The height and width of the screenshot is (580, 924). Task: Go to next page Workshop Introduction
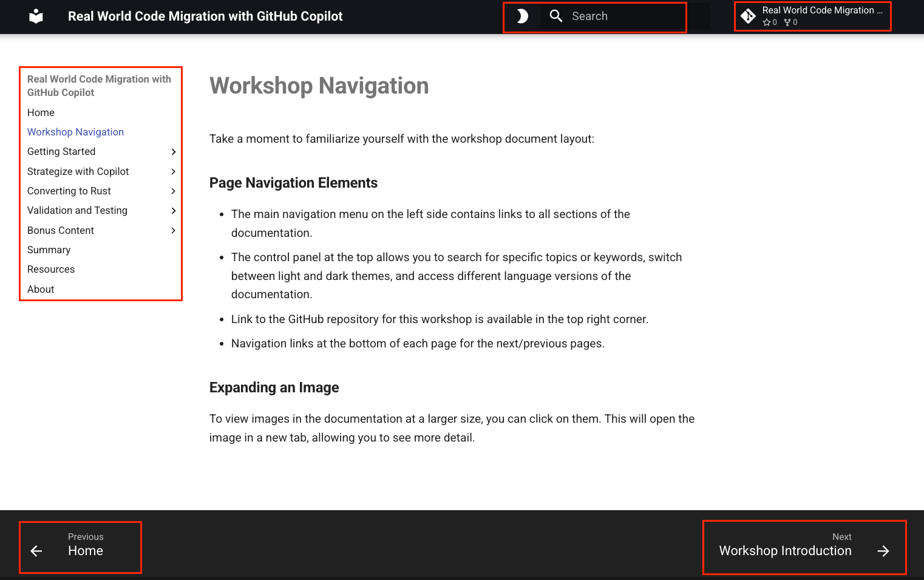click(x=785, y=550)
